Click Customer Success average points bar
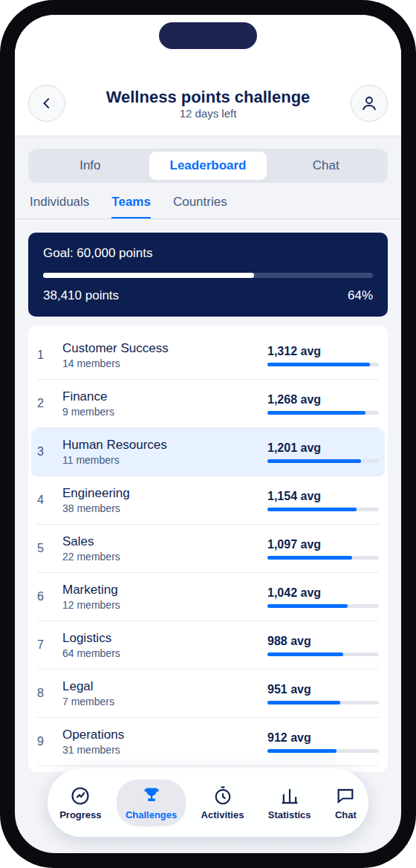The image size is (416, 868). click(x=323, y=364)
